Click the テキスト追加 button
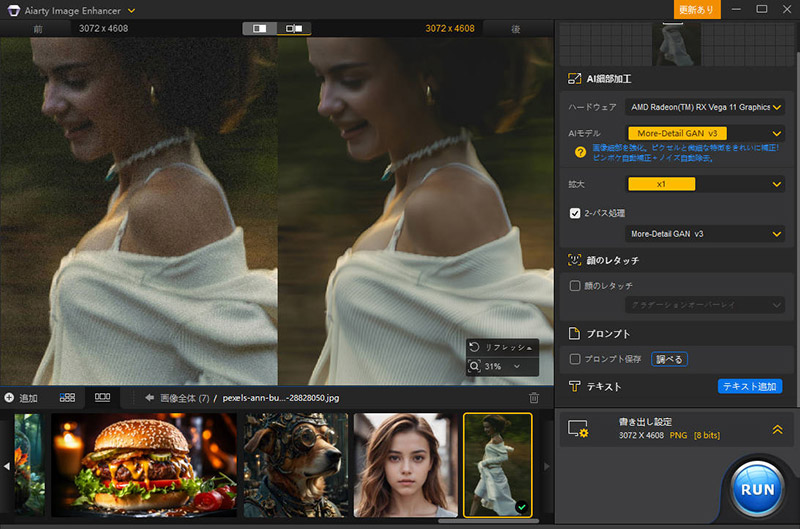This screenshot has height=529, width=800. 749,387
